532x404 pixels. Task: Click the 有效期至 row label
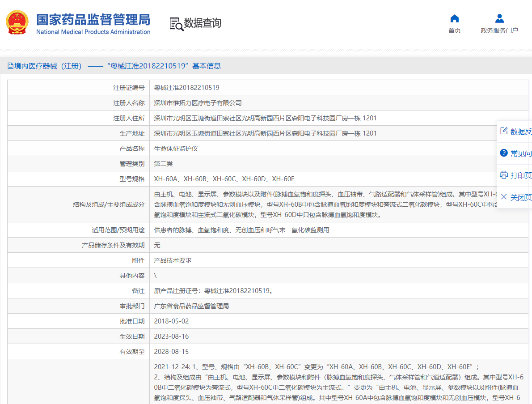coord(132,352)
